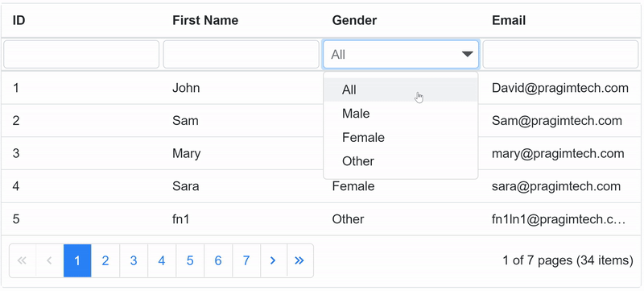Click the "David@pragimtech.com" email cell
This screenshot has height=291, width=644.
coord(560,88)
